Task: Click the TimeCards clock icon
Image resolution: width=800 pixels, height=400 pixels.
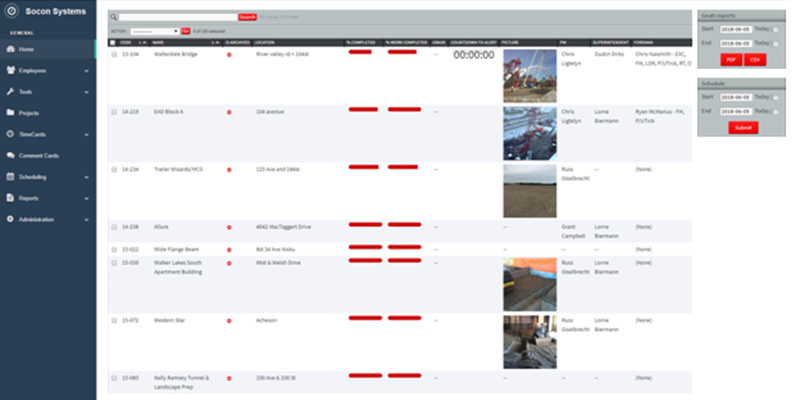Action: pos(9,134)
